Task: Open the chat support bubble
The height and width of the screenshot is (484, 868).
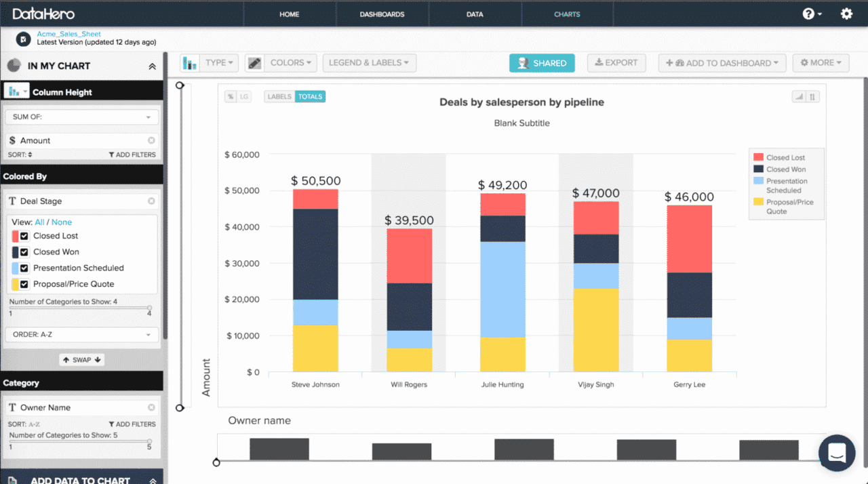Action: tap(837, 453)
